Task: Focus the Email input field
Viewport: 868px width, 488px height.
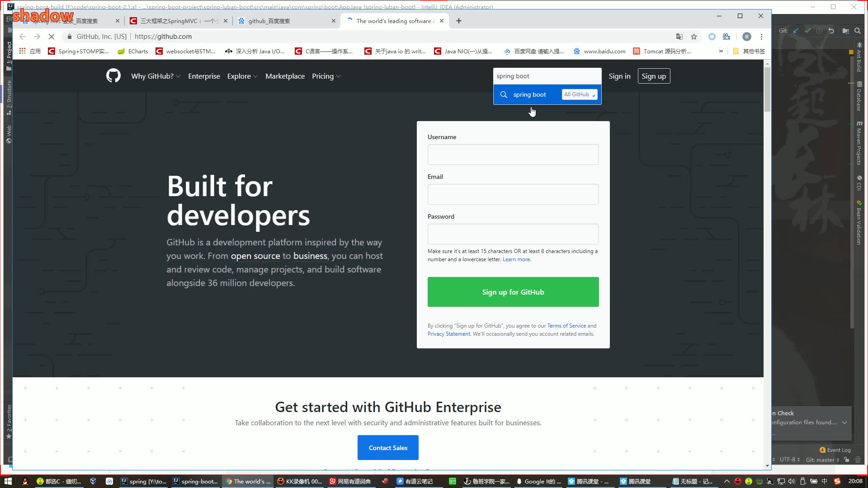Action: click(513, 194)
